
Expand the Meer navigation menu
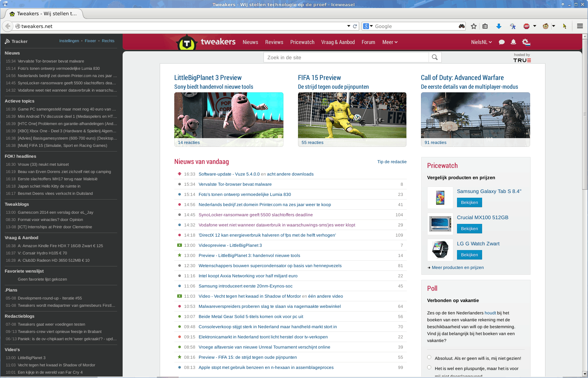(x=390, y=42)
